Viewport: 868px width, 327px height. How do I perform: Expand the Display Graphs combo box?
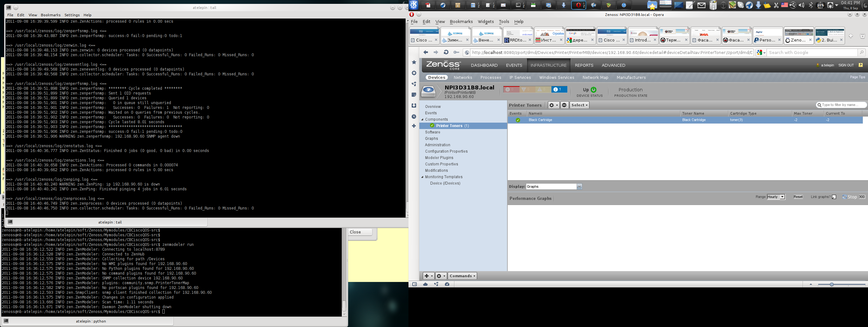point(579,187)
